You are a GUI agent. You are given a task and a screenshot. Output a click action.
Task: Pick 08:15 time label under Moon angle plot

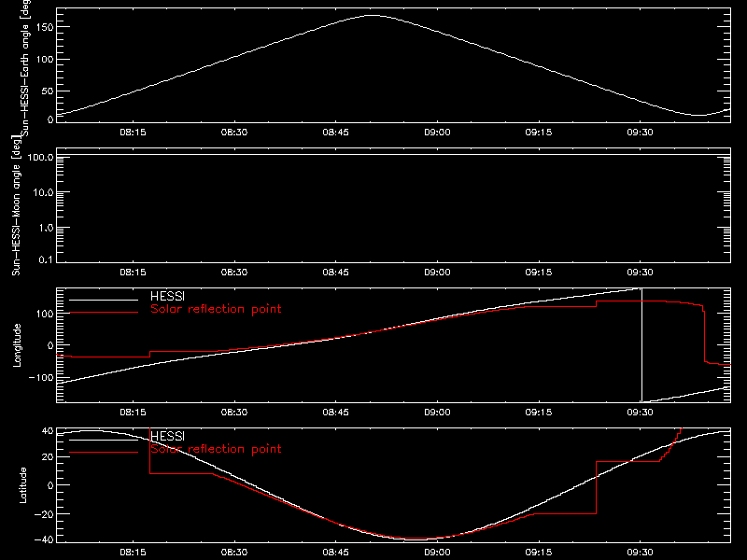tap(133, 273)
